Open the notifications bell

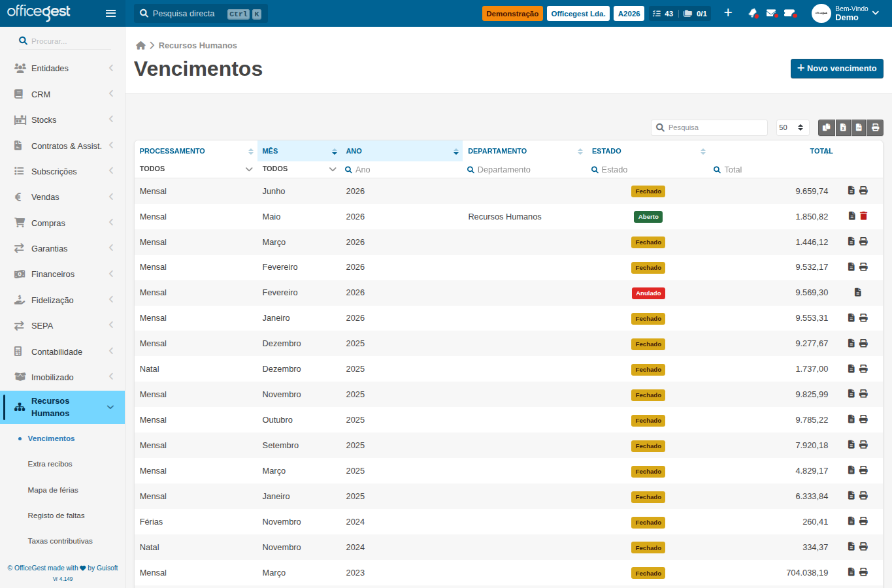(x=753, y=13)
